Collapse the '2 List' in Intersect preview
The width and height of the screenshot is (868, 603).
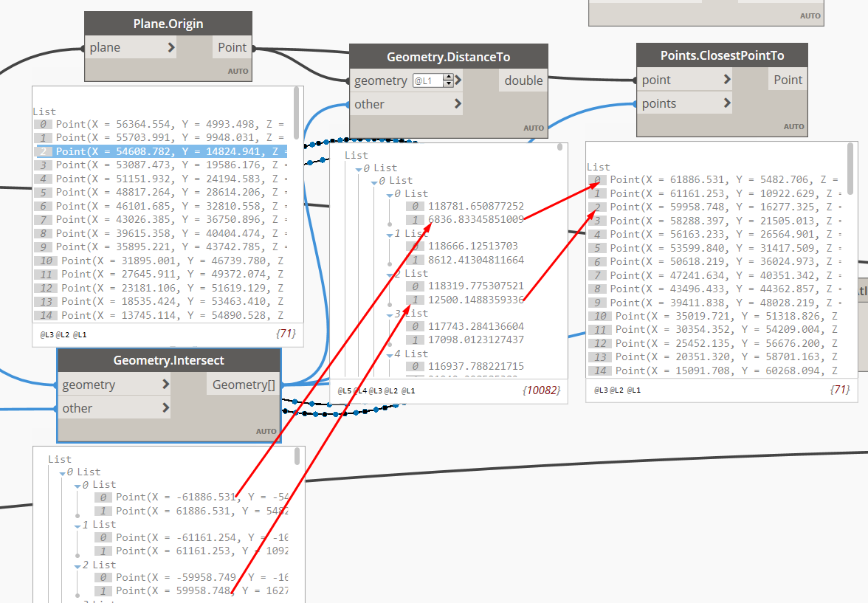click(77, 564)
